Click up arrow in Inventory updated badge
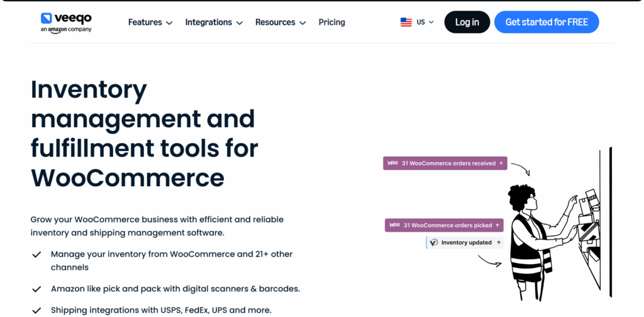The image size is (644, 317). [499, 243]
